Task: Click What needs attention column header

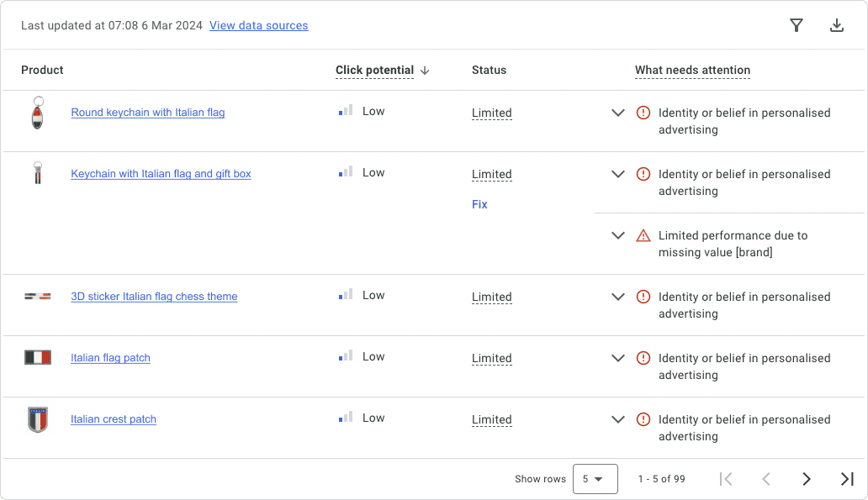Action: pos(692,71)
